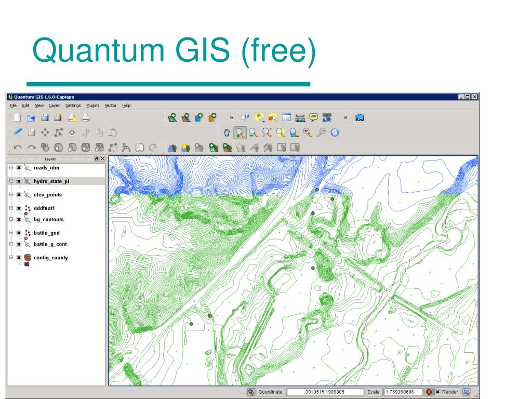Add a PostGIS layer
532x399 pixels.
click(199, 118)
